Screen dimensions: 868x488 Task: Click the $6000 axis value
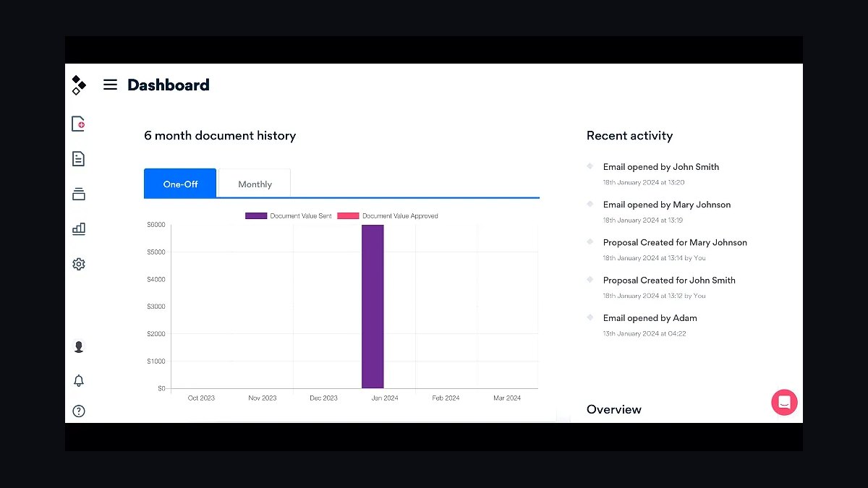click(x=156, y=225)
